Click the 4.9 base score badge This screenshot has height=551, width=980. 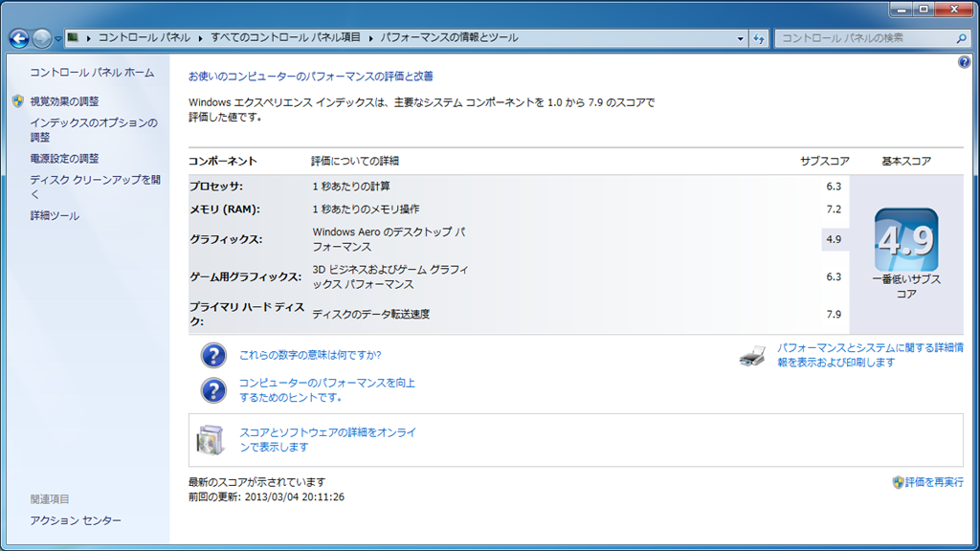coord(906,240)
